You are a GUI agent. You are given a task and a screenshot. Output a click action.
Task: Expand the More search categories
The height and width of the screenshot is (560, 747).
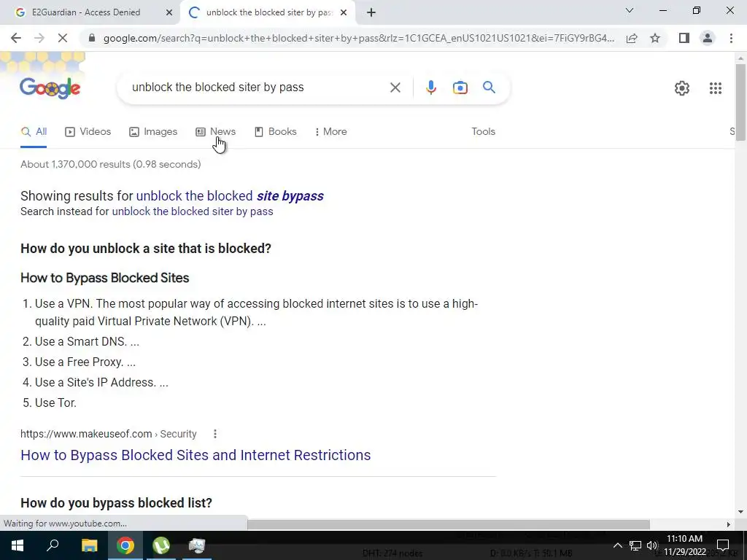[x=330, y=132]
